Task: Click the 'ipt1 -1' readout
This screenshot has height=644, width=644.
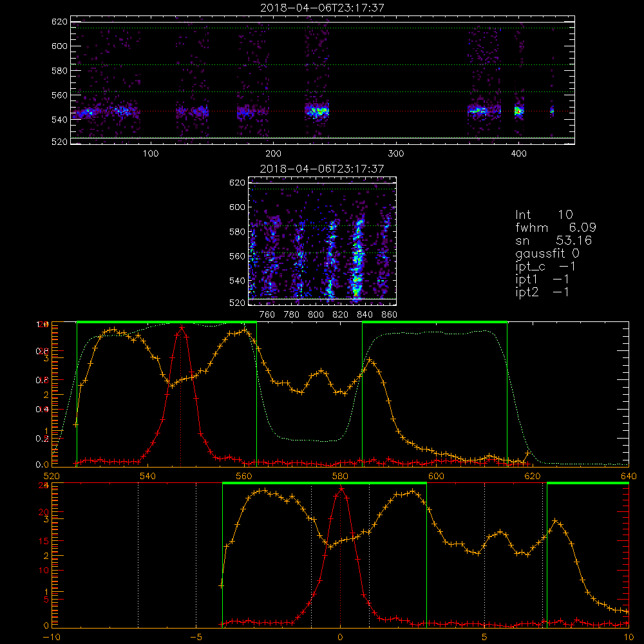Action: click(542, 279)
